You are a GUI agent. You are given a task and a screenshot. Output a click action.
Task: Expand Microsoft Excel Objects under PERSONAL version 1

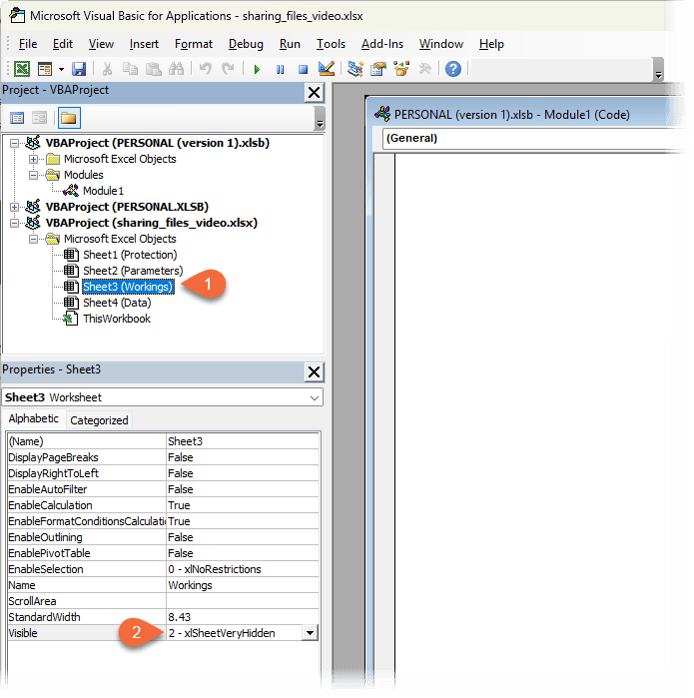tap(33, 159)
